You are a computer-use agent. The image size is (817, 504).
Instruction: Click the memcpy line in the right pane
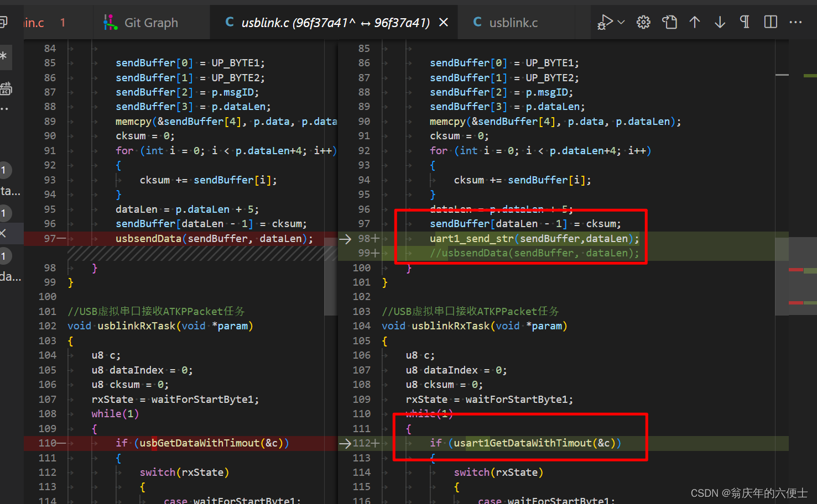pyautogui.click(x=555, y=122)
